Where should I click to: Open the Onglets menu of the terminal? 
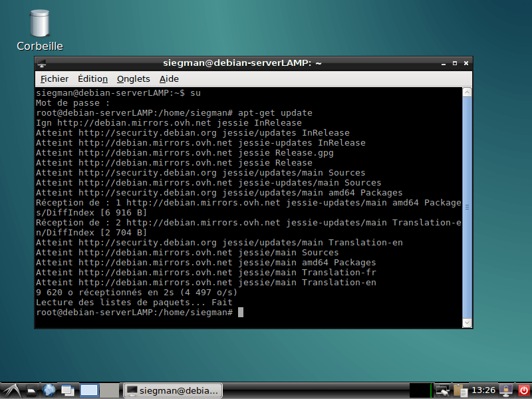point(133,78)
